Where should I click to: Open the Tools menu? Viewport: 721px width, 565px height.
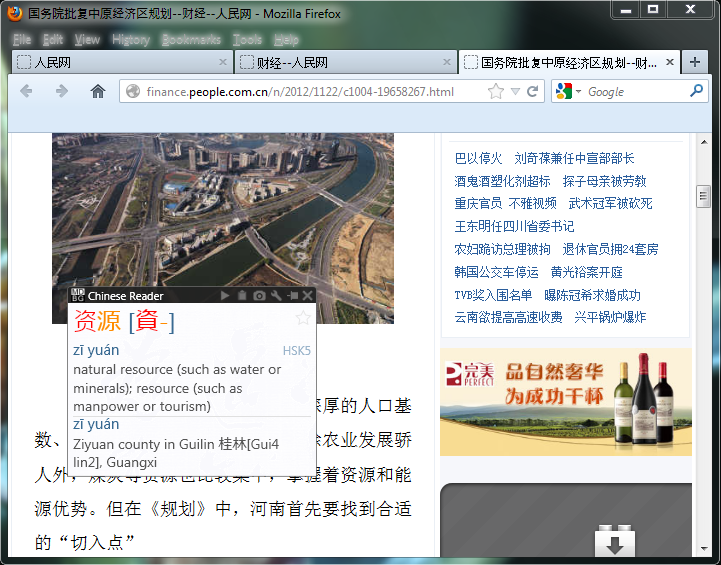247,40
